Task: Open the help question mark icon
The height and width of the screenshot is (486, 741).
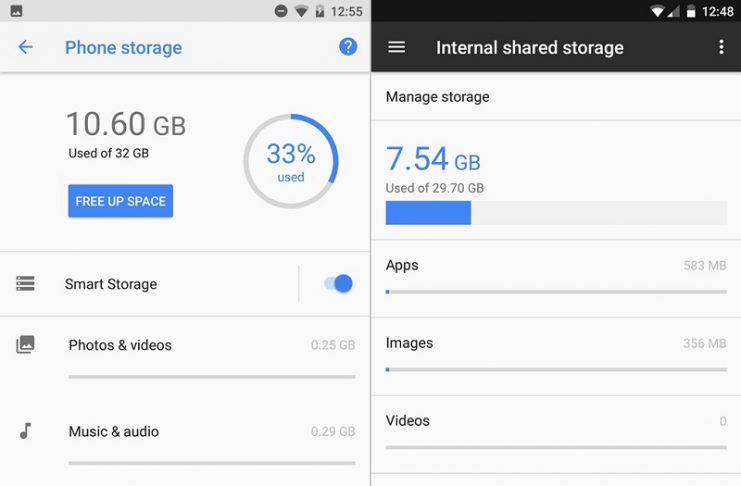Action: (x=348, y=47)
